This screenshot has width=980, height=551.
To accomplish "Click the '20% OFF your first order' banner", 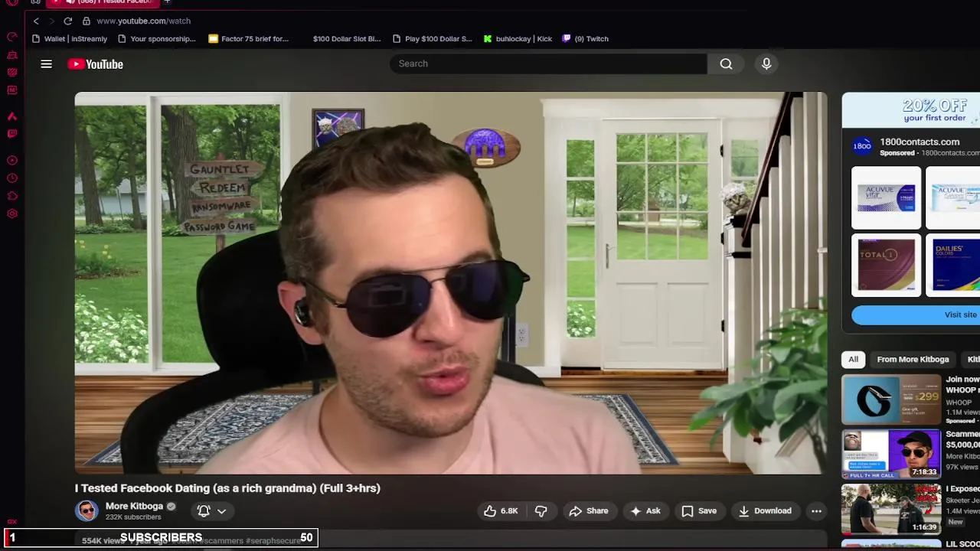I will coord(911,111).
